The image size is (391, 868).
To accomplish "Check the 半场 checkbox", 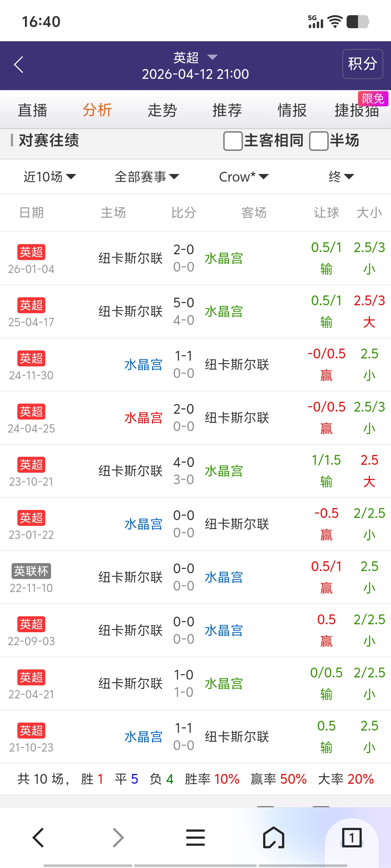I will pos(319,141).
